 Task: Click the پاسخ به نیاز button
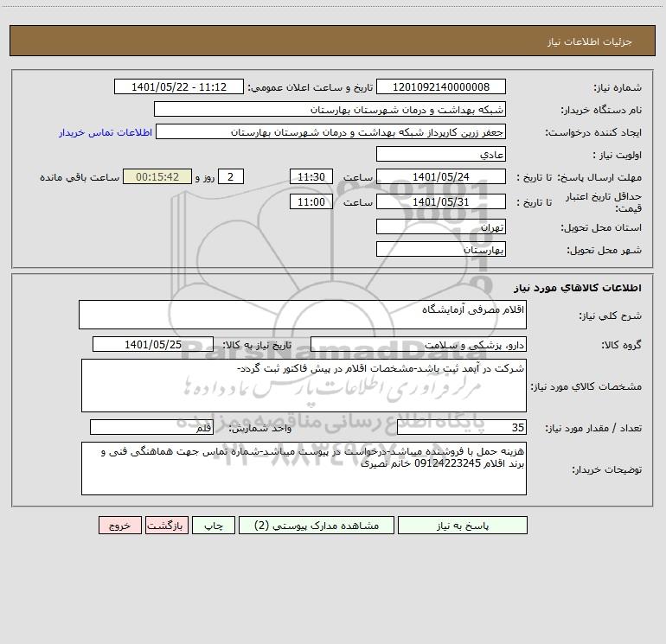click(x=462, y=526)
